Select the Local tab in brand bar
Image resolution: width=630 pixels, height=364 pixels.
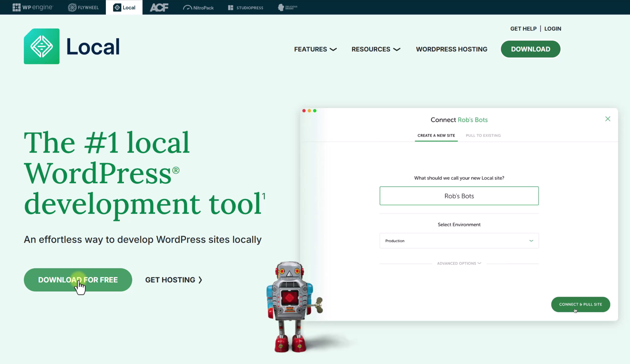coord(124,7)
